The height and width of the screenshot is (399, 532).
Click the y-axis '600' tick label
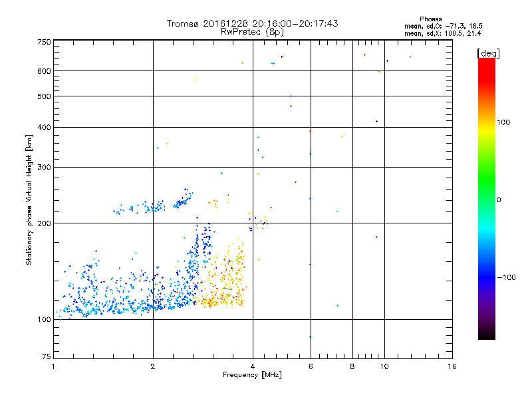(44, 71)
